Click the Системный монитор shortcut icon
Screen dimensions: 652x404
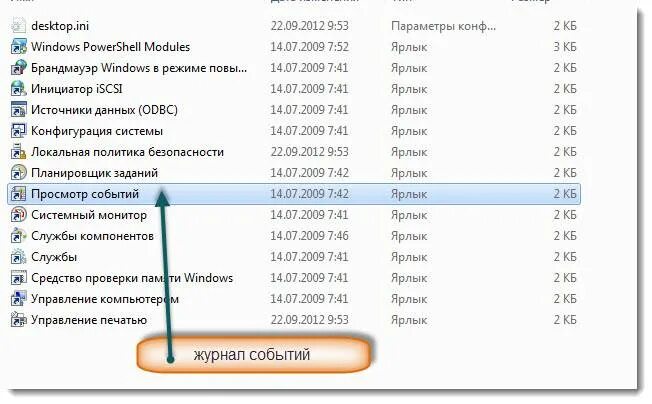pyautogui.click(x=18, y=214)
